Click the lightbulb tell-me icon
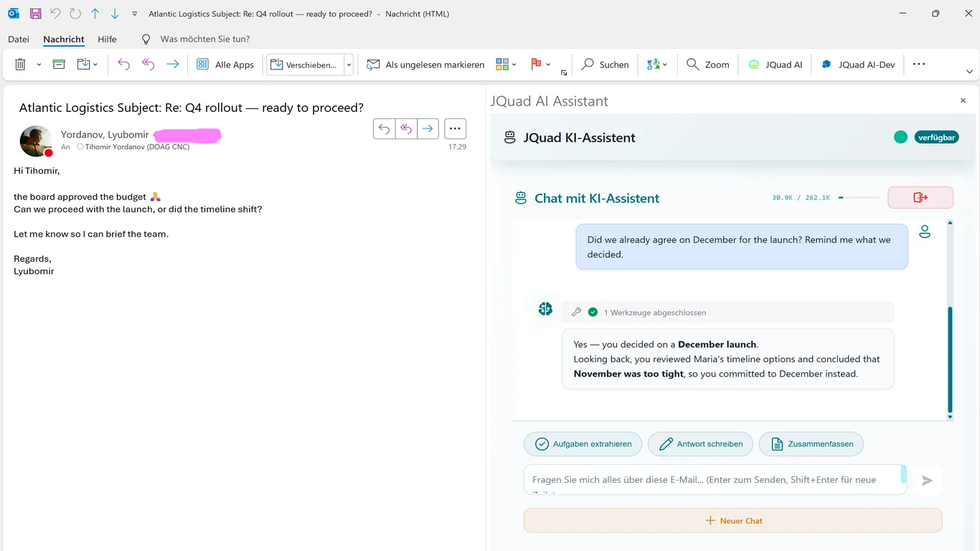Screen dimensions: 980x551 (146, 39)
